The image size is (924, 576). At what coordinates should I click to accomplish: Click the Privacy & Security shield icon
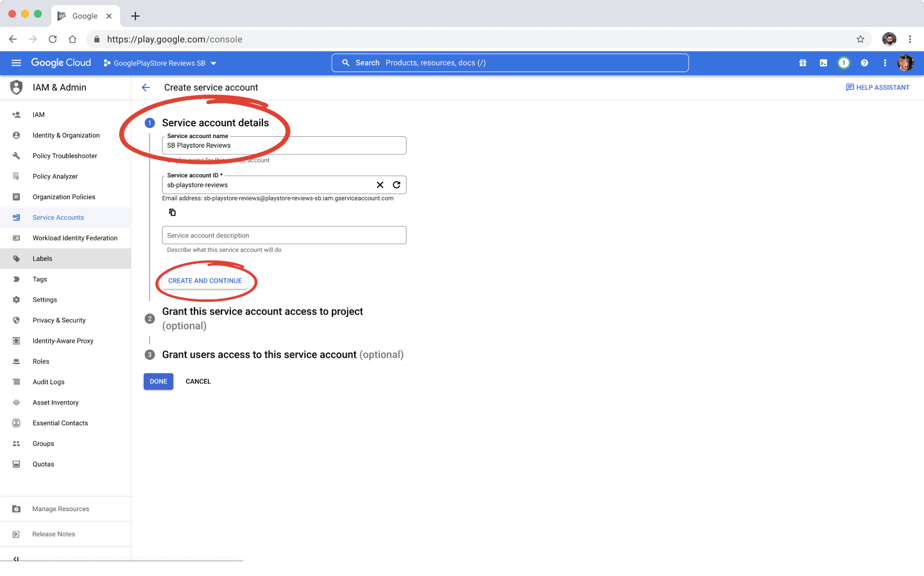point(17,320)
